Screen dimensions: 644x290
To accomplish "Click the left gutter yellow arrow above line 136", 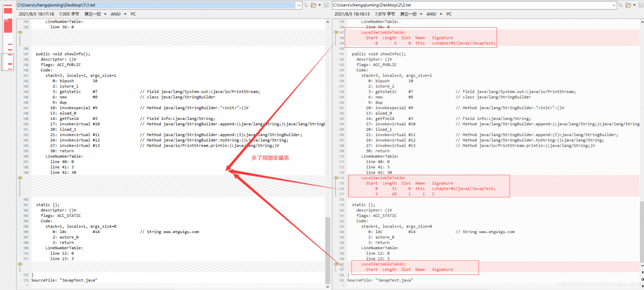I will coord(20,32).
